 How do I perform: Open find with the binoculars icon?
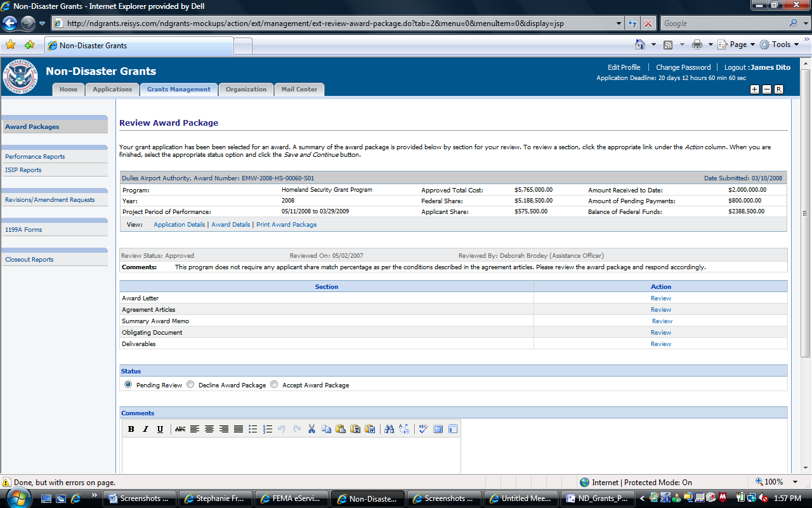[x=389, y=429]
